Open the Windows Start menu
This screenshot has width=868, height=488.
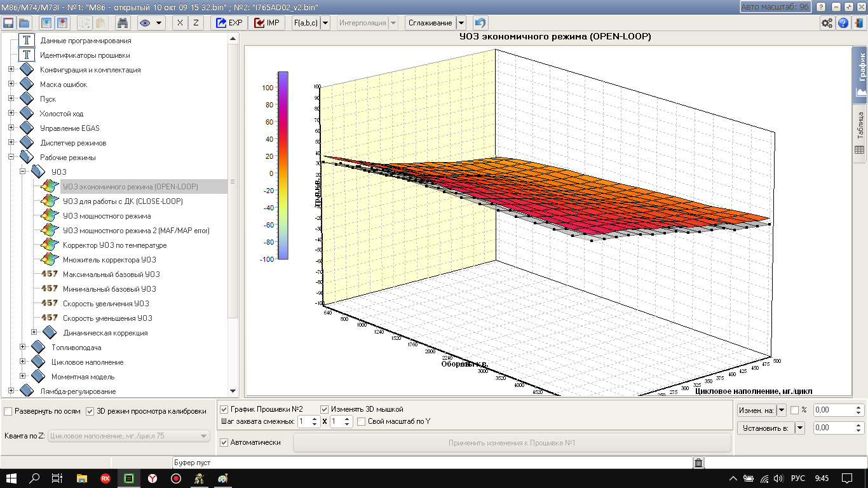click(x=11, y=478)
